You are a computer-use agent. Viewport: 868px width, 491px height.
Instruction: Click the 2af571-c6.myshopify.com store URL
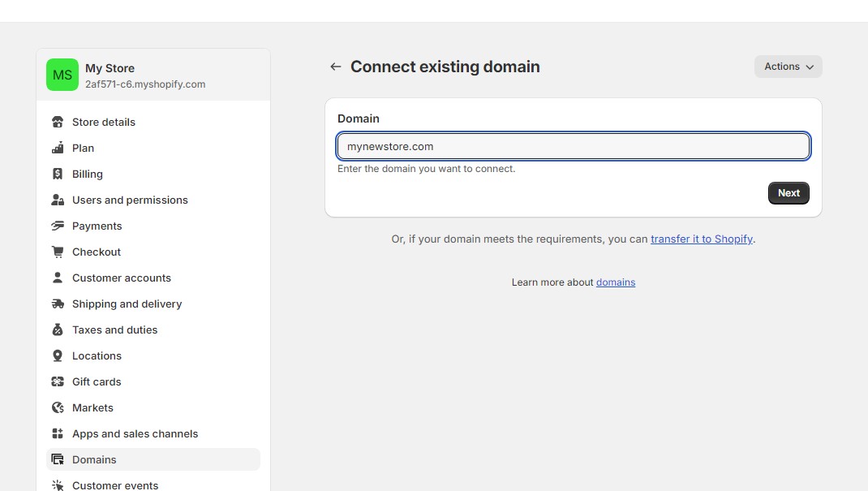pos(145,84)
